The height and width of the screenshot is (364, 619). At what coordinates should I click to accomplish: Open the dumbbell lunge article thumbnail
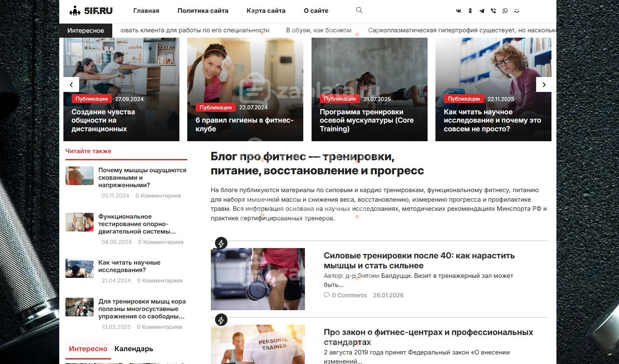[x=258, y=279]
